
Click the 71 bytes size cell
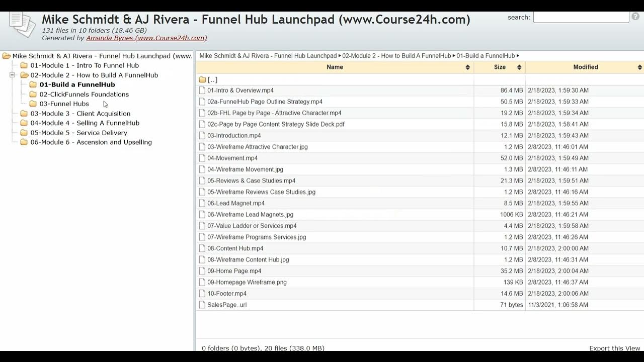coord(512,305)
